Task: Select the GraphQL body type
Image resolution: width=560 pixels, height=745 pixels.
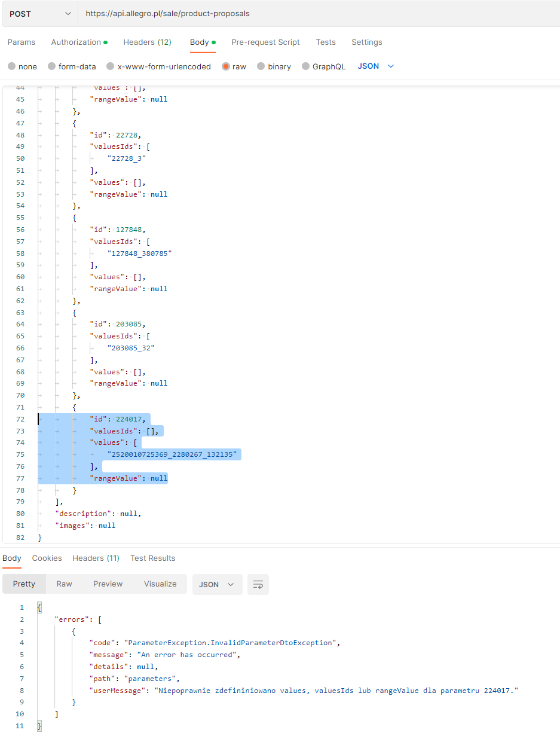Action: tap(323, 66)
